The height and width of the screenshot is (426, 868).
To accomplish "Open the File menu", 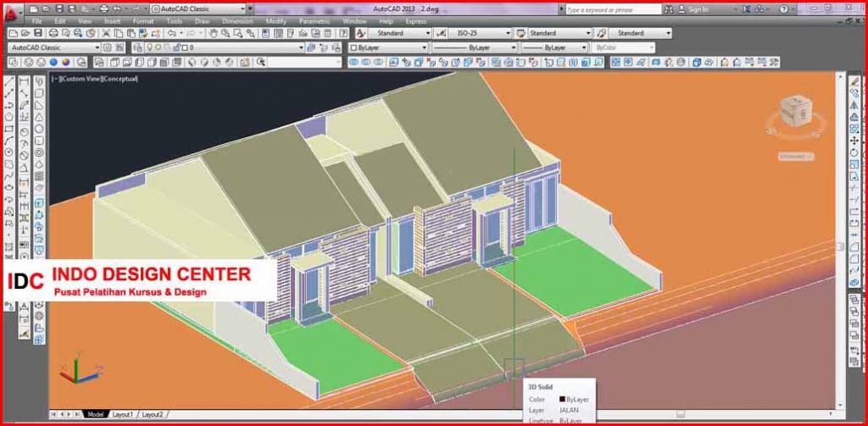I will coord(37,21).
